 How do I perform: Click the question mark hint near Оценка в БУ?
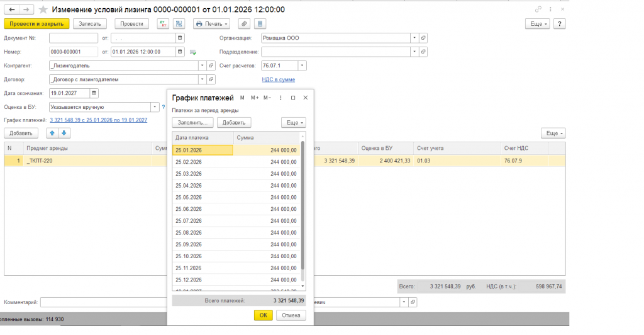point(164,107)
